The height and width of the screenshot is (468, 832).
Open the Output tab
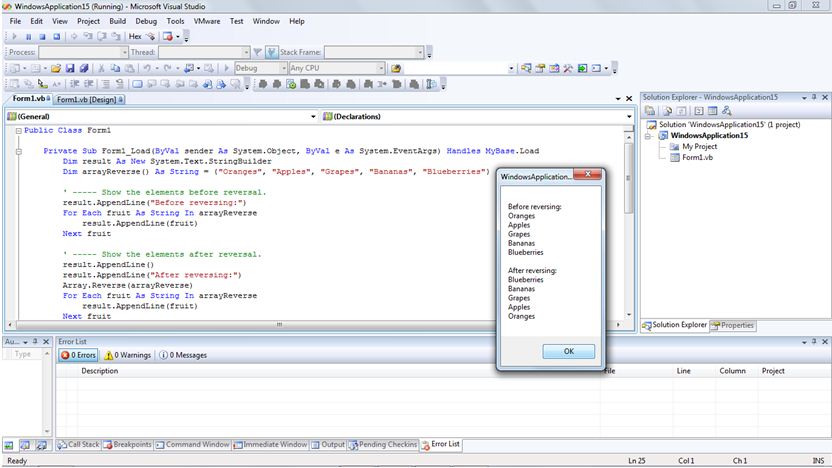pos(328,445)
